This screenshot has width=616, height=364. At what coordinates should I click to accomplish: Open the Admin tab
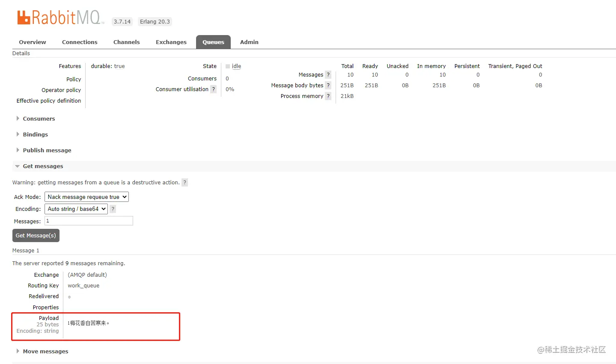249,42
